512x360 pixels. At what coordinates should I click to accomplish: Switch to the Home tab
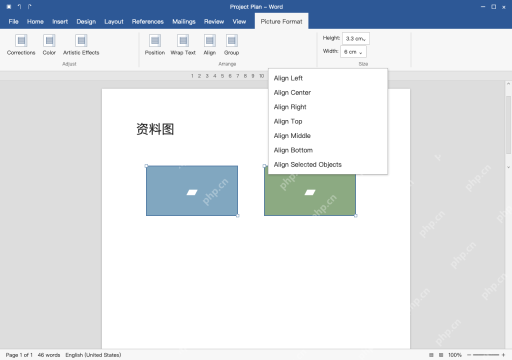pos(35,21)
